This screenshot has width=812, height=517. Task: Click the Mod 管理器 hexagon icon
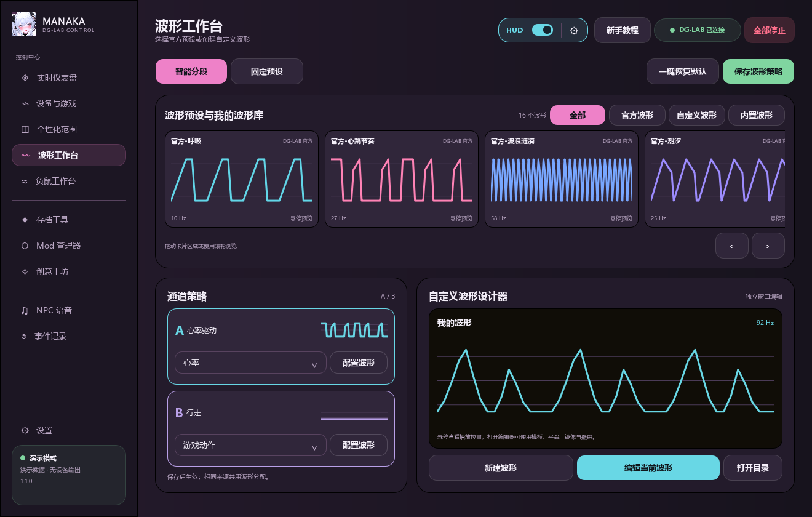tap(25, 246)
